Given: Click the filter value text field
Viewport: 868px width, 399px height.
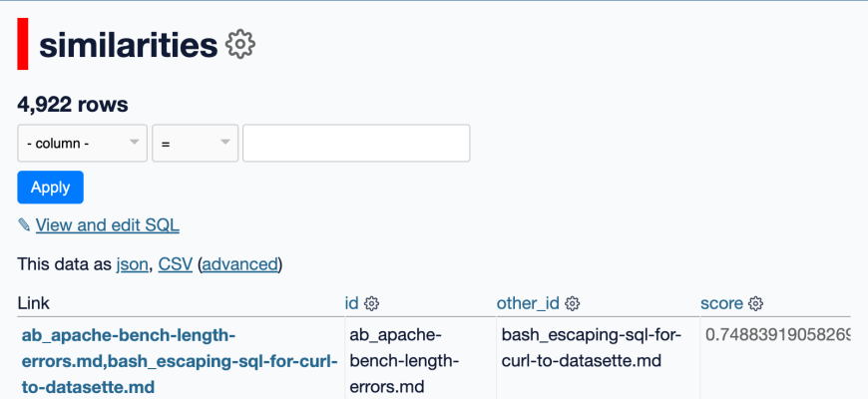Looking at the screenshot, I should click(356, 144).
